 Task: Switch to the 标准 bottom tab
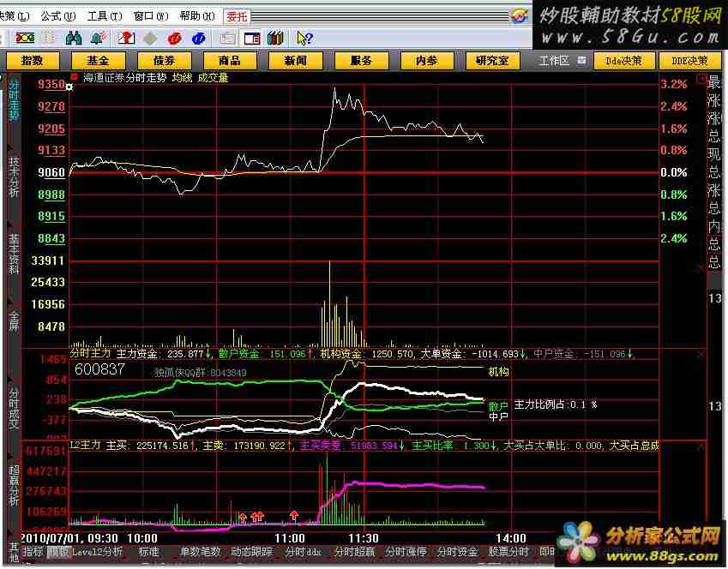(148, 551)
